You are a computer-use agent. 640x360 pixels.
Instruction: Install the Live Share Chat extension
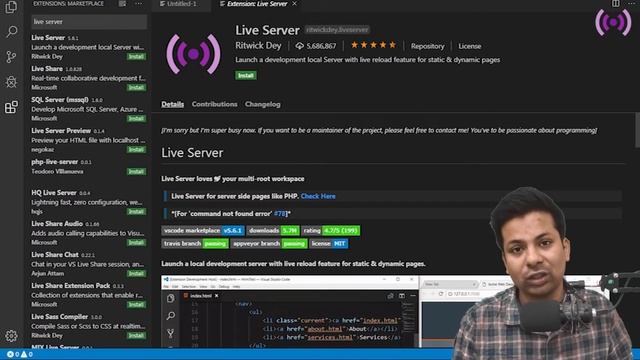136,273
